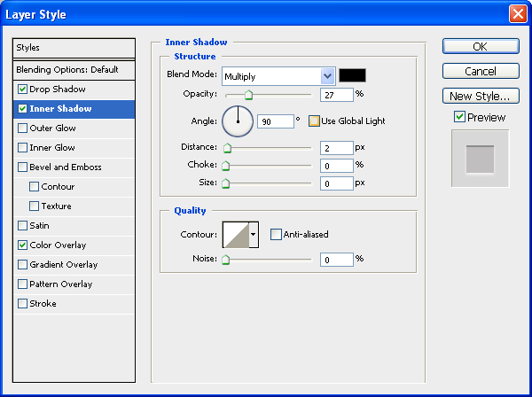Click the Noise percentage input field
Image resolution: width=532 pixels, height=397 pixels.
[336, 260]
